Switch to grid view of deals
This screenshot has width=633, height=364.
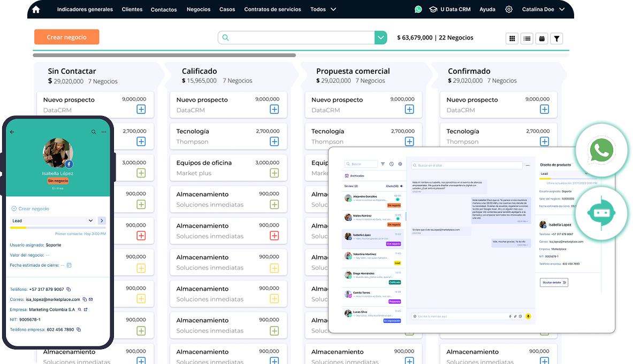tap(512, 38)
